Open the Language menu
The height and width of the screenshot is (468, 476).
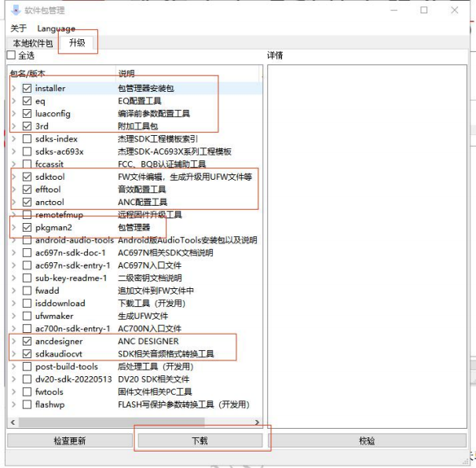56,28
